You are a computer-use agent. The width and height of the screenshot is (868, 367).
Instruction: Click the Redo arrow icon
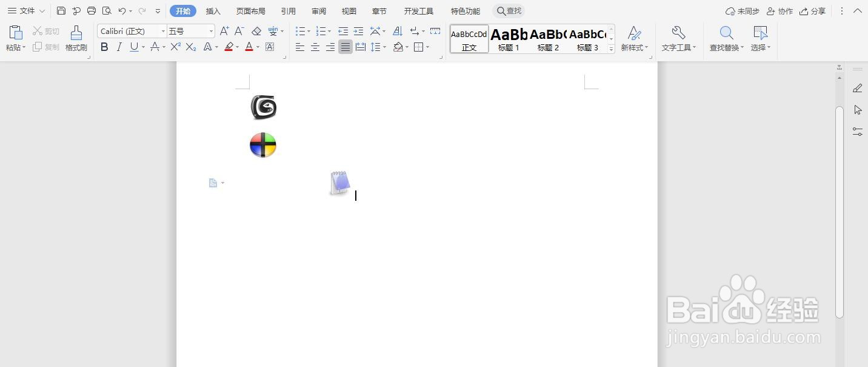[142, 11]
